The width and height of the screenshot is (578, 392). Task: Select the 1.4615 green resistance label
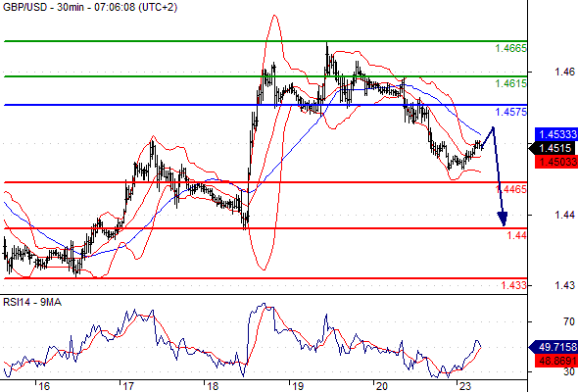coord(510,83)
